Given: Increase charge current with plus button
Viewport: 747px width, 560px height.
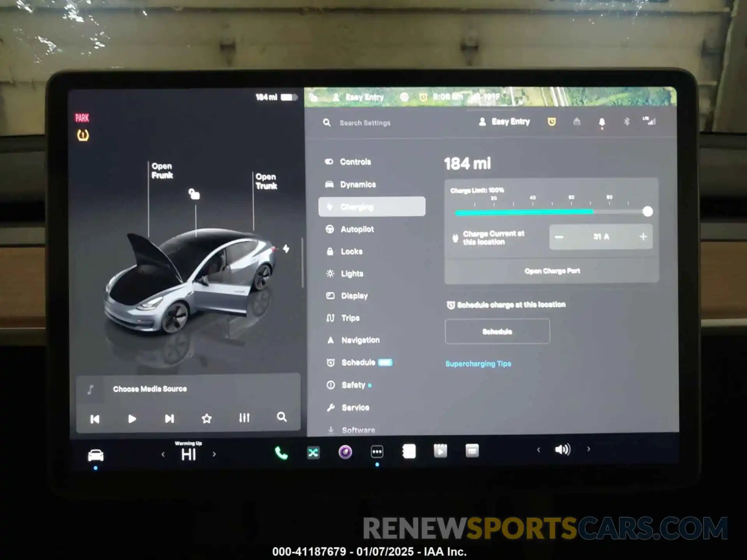Looking at the screenshot, I should coord(643,236).
